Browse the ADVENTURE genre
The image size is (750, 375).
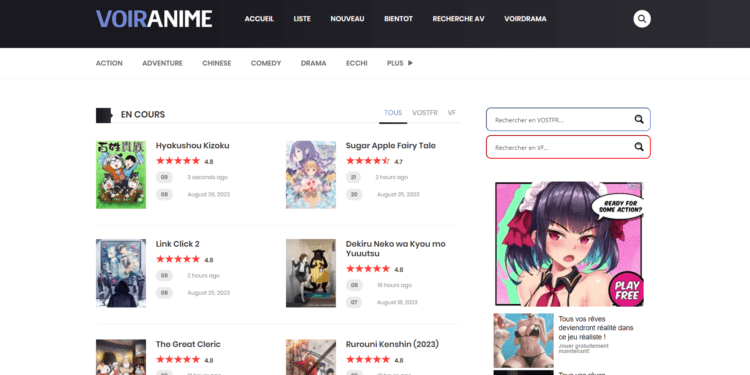162,63
